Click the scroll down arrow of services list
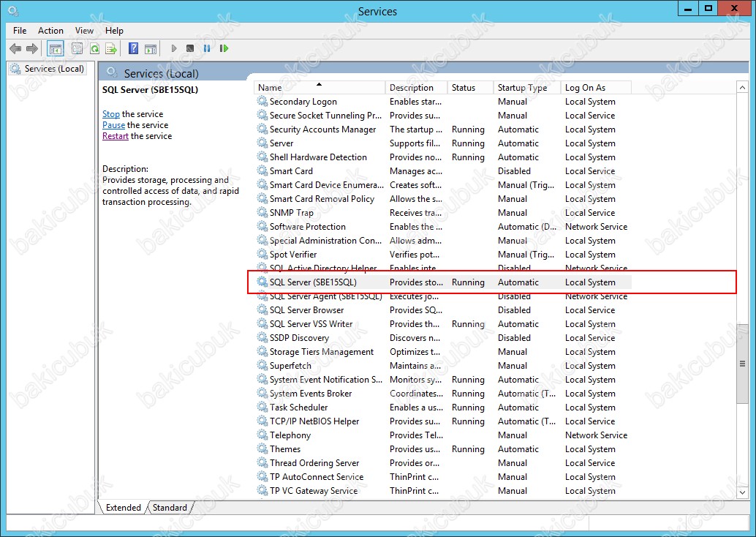 click(742, 492)
